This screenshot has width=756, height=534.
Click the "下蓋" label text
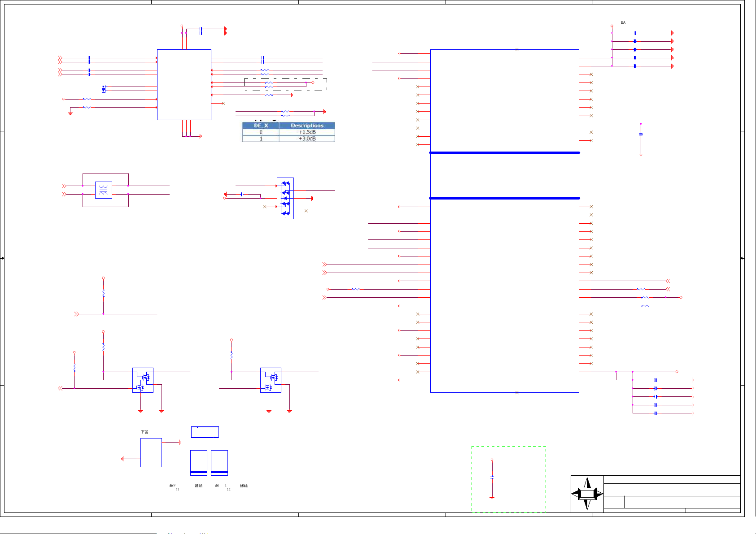point(144,432)
